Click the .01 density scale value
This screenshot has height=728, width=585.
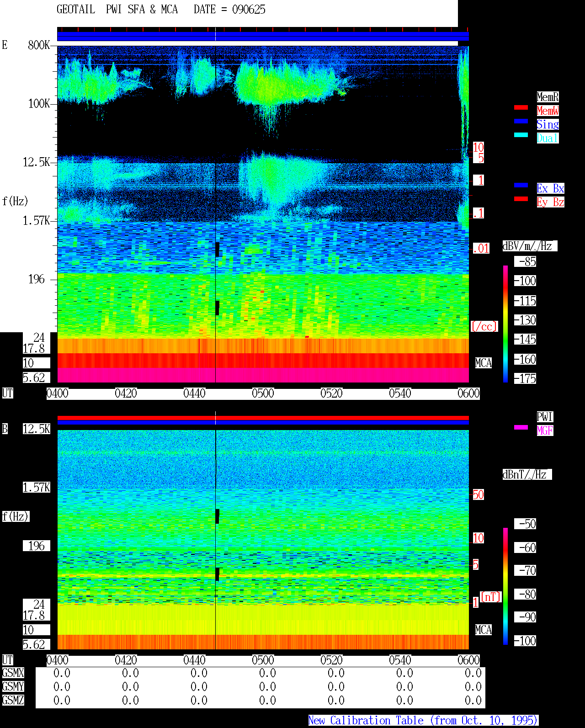coord(481,248)
